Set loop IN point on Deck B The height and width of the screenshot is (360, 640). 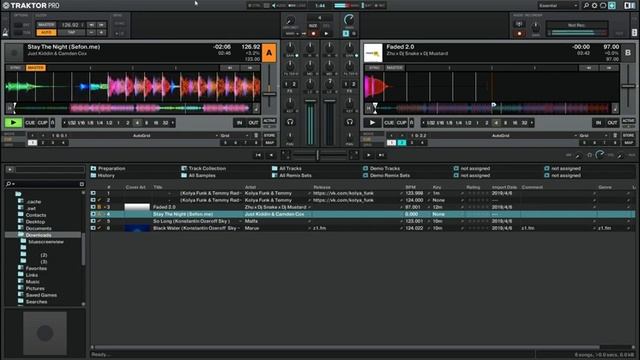point(598,123)
